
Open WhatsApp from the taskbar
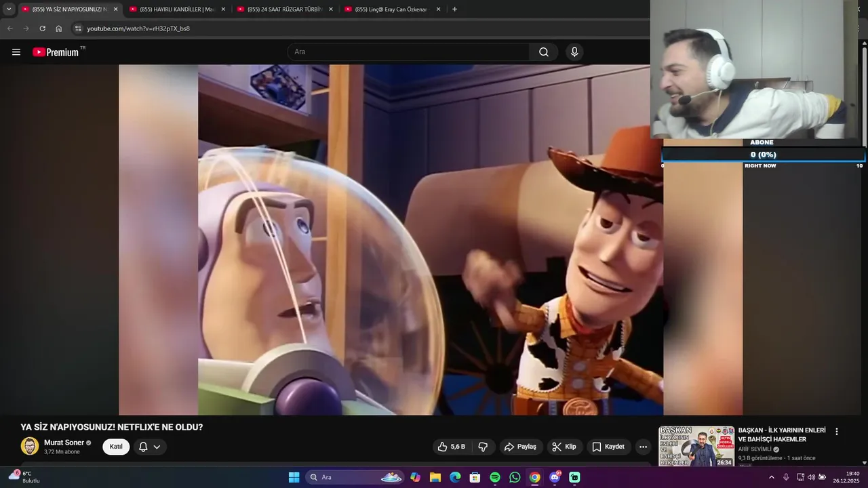[x=515, y=477]
